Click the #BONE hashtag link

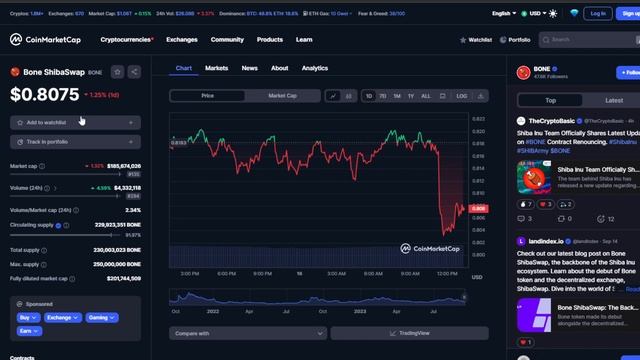(x=535, y=142)
